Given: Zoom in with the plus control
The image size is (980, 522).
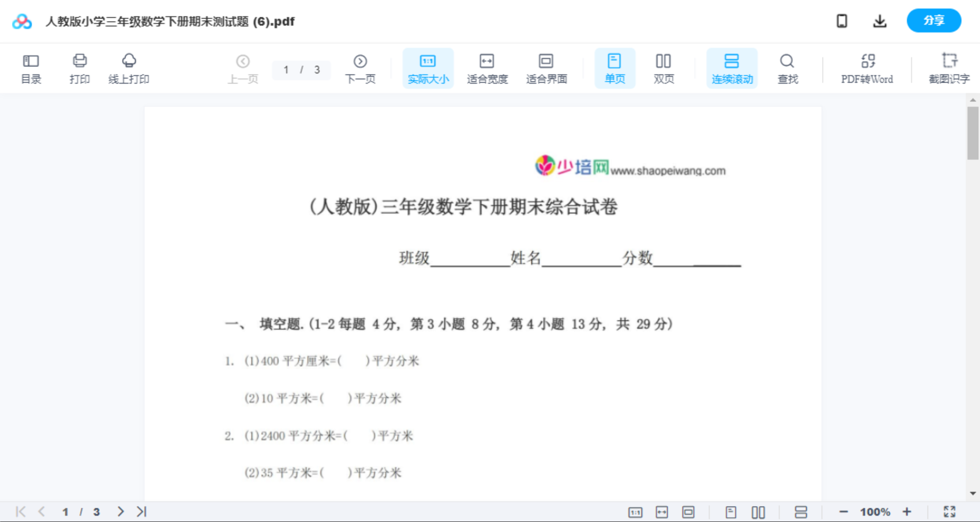Looking at the screenshot, I should (x=907, y=511).
